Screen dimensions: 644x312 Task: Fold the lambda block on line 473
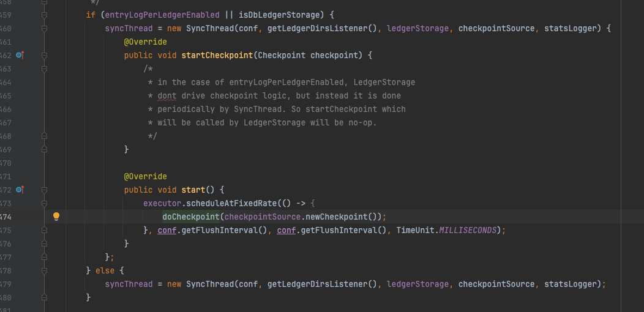tap(44, 203)
